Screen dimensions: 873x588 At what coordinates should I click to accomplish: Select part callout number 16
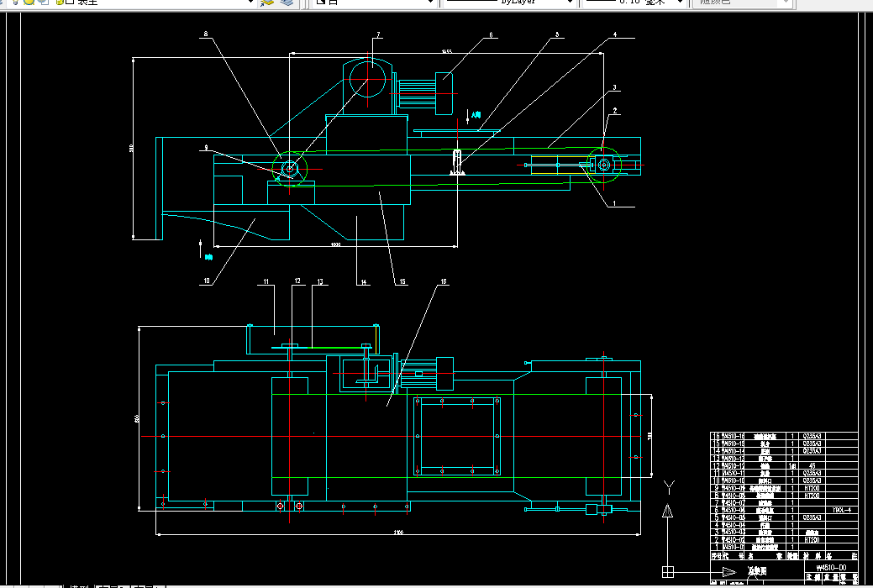pyautogui.click(x=444, y=281)
